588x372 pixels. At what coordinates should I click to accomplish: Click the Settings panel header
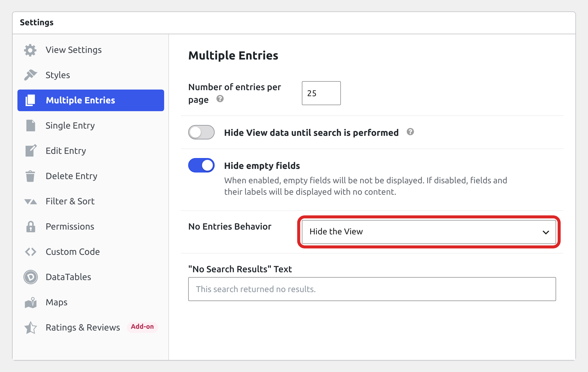pos(294,23)
